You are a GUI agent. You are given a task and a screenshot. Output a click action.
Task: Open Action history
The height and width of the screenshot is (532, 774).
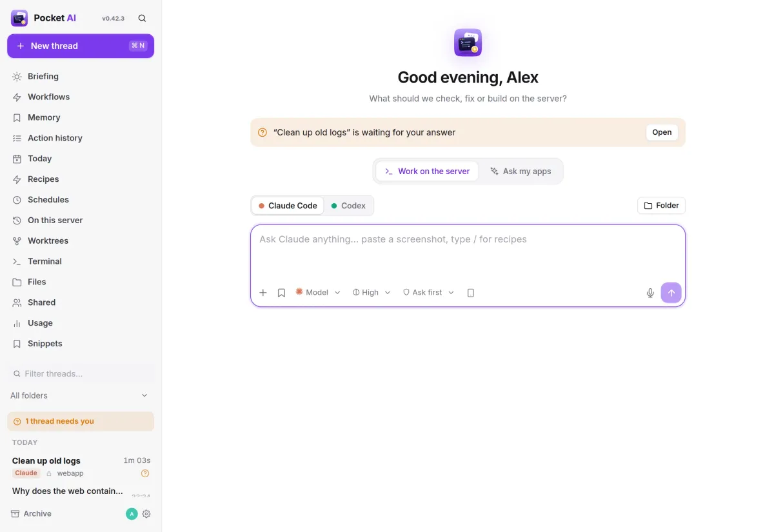(x=81, y=138)
